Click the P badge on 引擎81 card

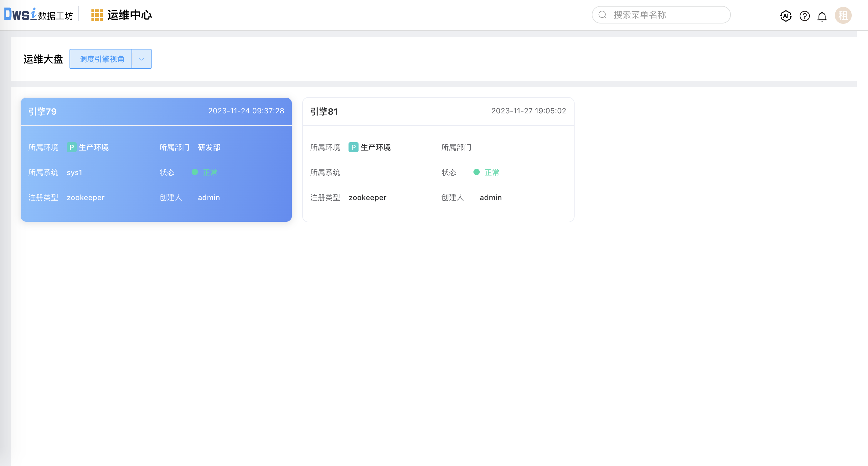click(x=353, y=147)
